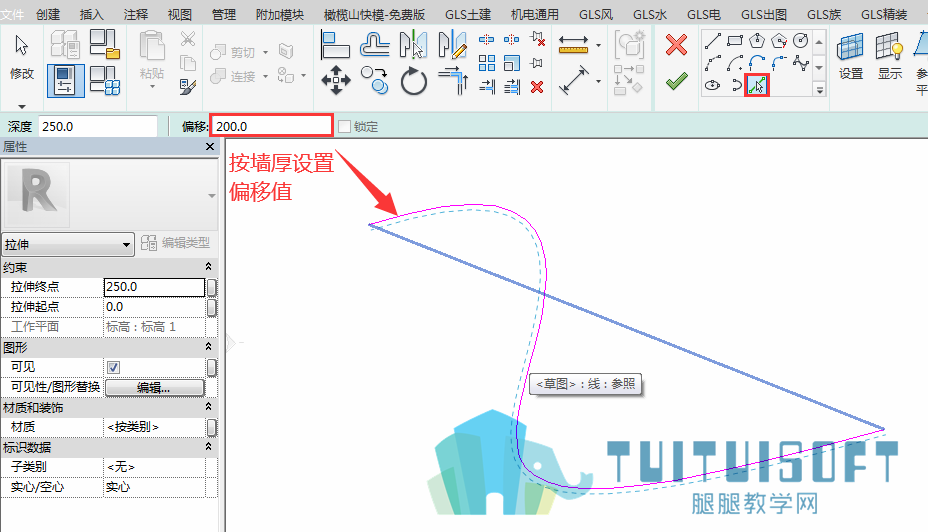Select the Inscribed Polygon draw tool
The width and height of the screenshot is (928, 532).
tap(757, 41)
